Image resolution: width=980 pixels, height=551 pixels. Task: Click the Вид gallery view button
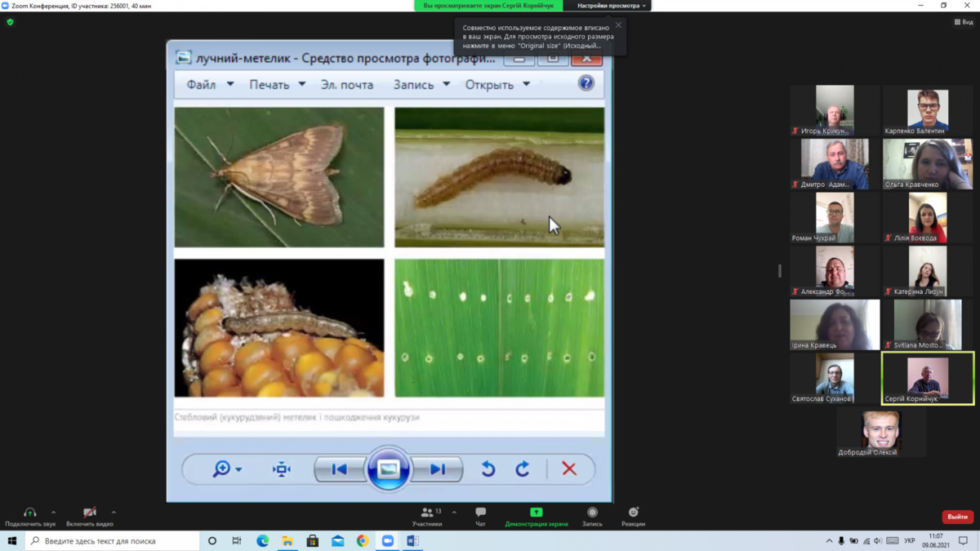pos(964,22)
